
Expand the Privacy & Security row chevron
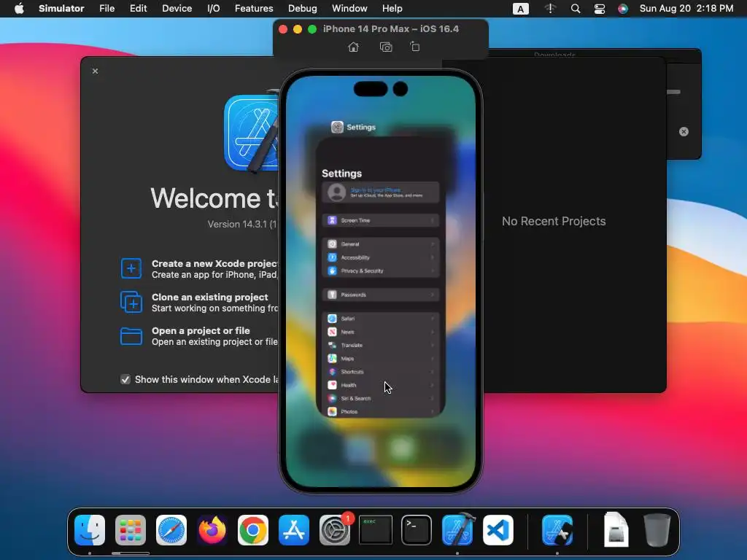tap(432, 271)
